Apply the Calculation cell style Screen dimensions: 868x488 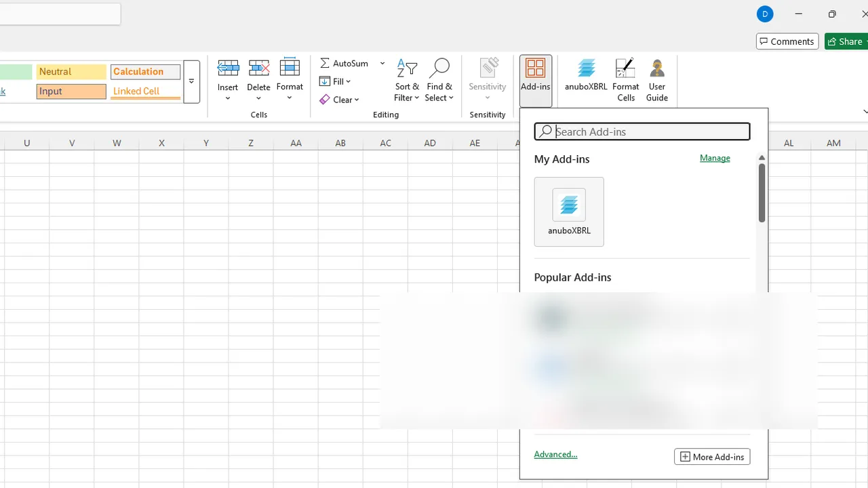(x=146, y=72)
